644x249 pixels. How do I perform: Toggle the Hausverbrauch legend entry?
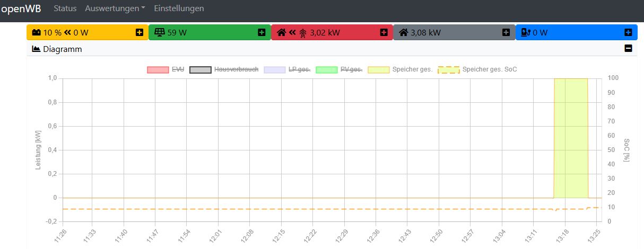coord(237,69)
